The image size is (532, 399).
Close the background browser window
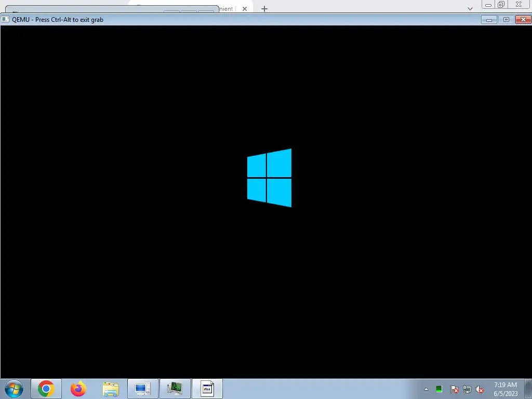(x=519, y=4)
